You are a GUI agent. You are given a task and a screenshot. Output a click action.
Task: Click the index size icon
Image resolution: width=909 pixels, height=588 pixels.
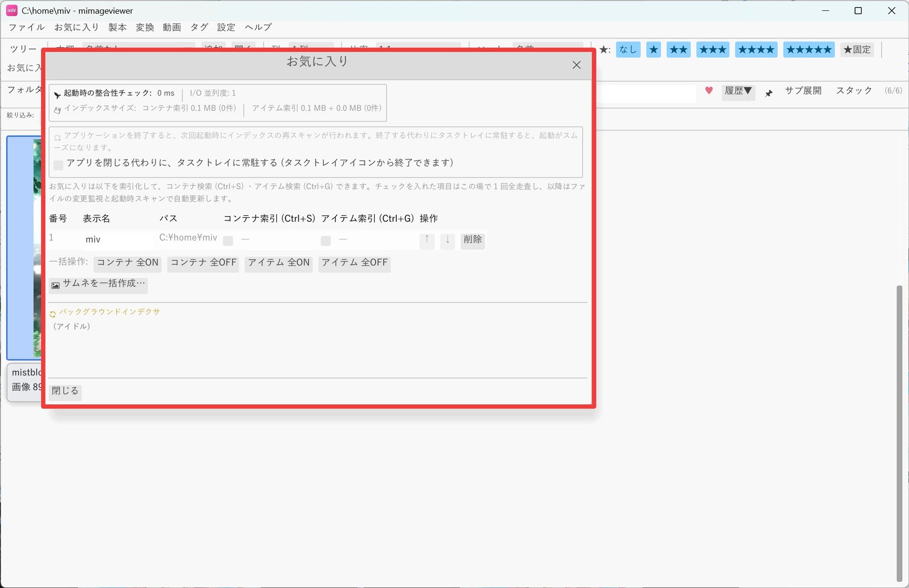[57, 110]
